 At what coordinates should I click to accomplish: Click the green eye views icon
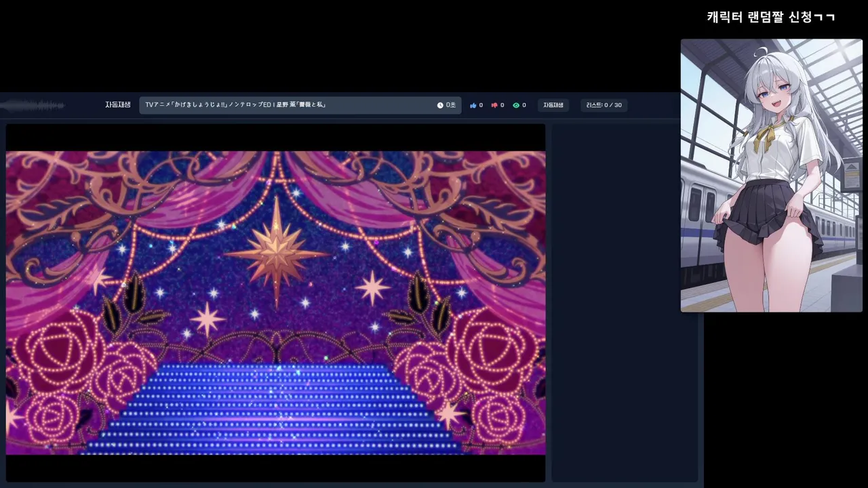click(x=516, y=105)
